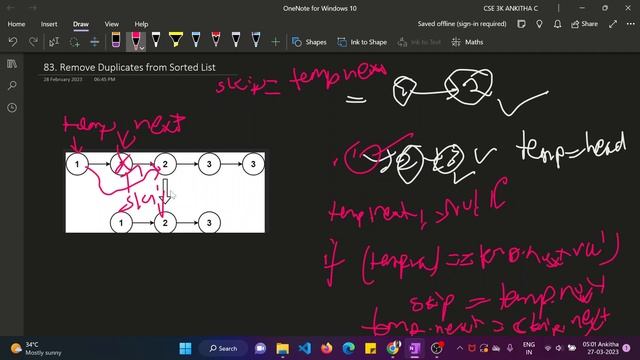Open options arrow on the pink pen

tap(142, 48)
